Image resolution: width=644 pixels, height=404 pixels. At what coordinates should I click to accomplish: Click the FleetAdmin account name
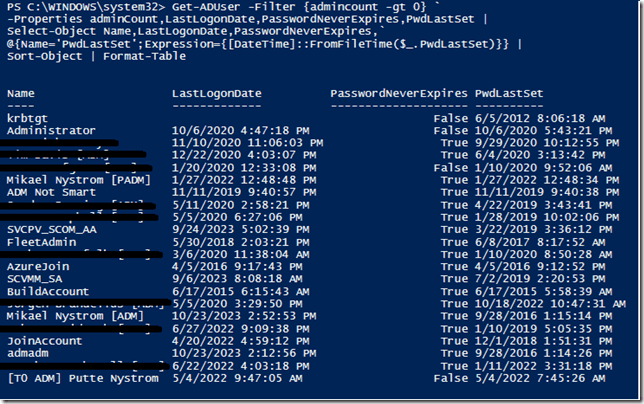click(40, 242)
